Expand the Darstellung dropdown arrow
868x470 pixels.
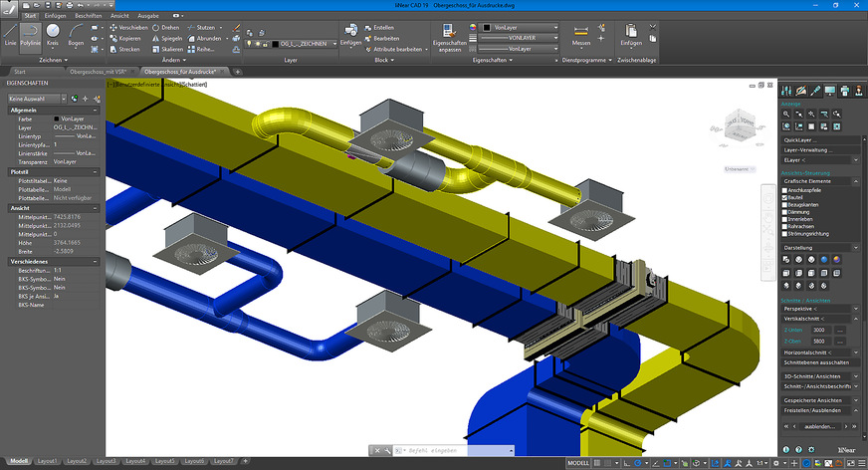[x=856, y=248]
